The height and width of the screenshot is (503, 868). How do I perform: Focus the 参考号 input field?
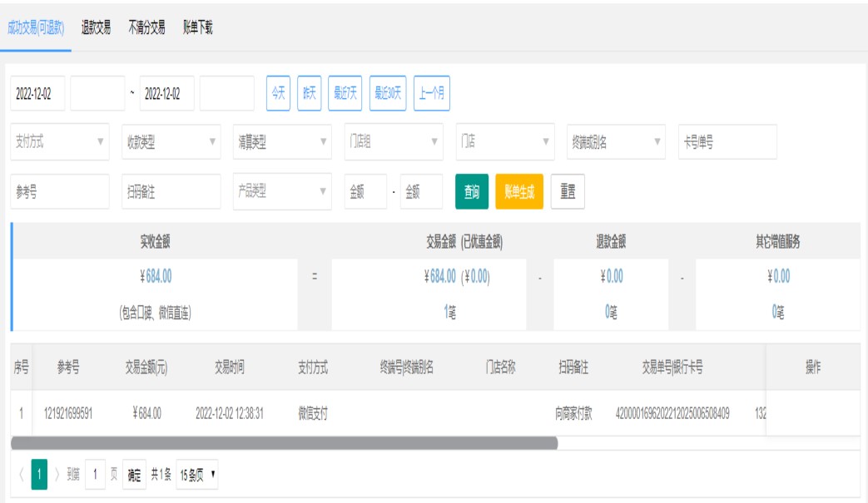[60, 191]
